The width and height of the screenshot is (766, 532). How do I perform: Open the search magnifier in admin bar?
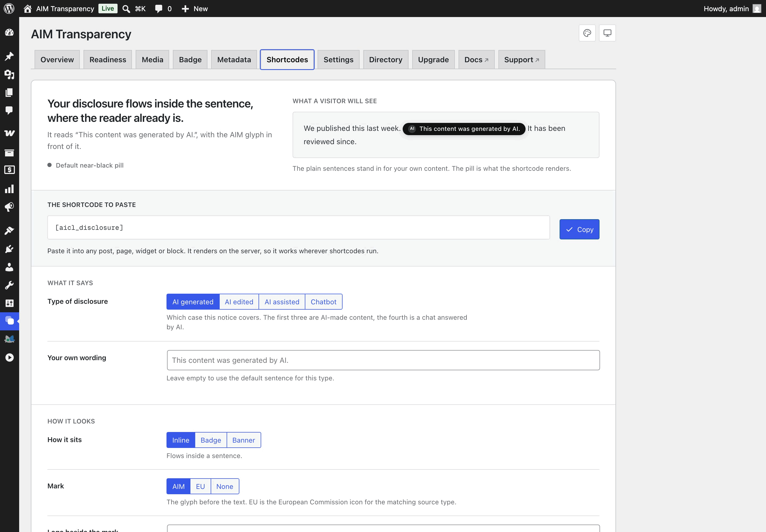click(x=126, y=9)
